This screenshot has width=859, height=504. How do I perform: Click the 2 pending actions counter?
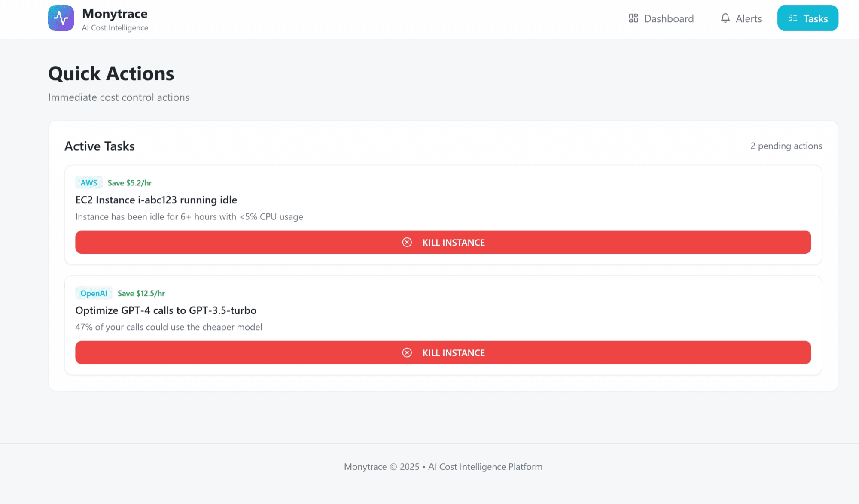click(786, 146)
